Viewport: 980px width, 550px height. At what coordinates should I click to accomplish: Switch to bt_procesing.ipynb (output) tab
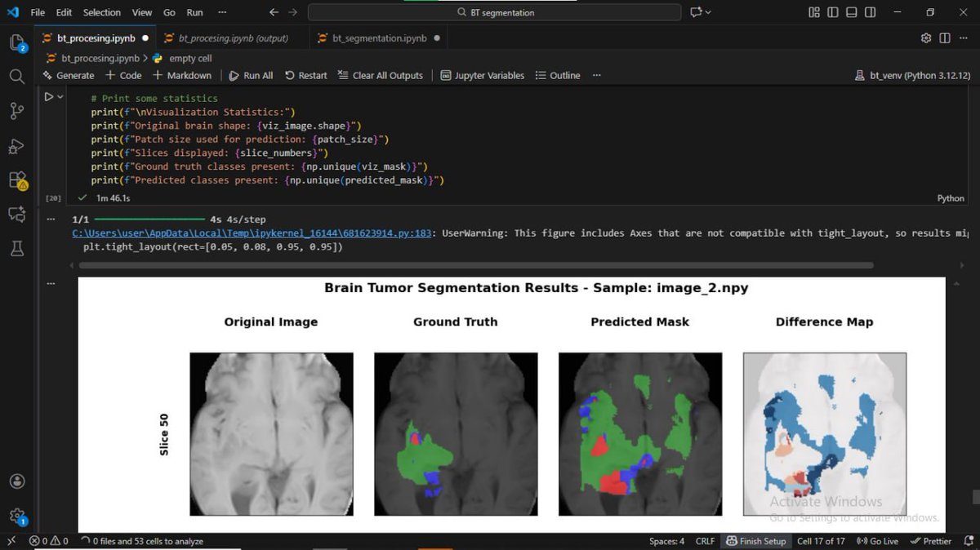233,38
